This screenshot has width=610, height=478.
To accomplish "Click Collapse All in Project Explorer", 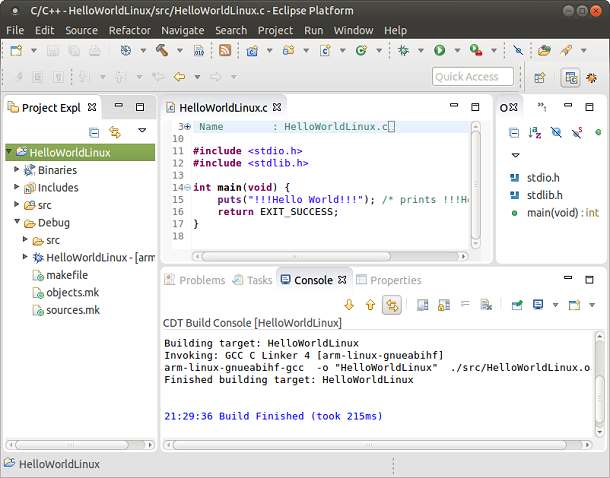I will 94,131.
